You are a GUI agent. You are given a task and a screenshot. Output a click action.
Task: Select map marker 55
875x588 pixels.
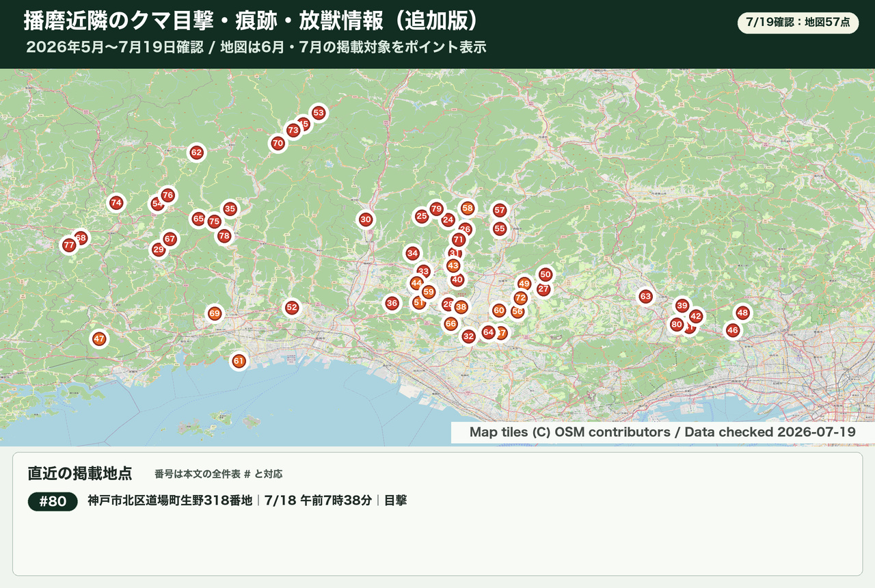click(500, 229)
